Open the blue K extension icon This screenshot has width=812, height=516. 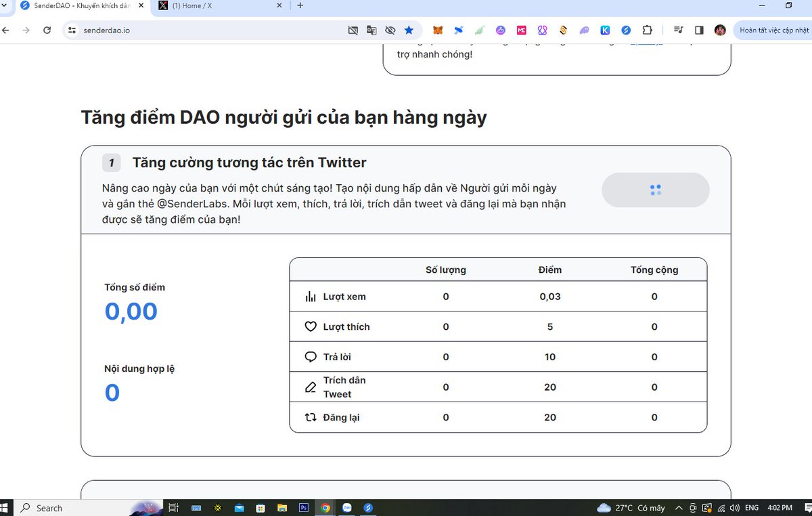tap(605, 30)
